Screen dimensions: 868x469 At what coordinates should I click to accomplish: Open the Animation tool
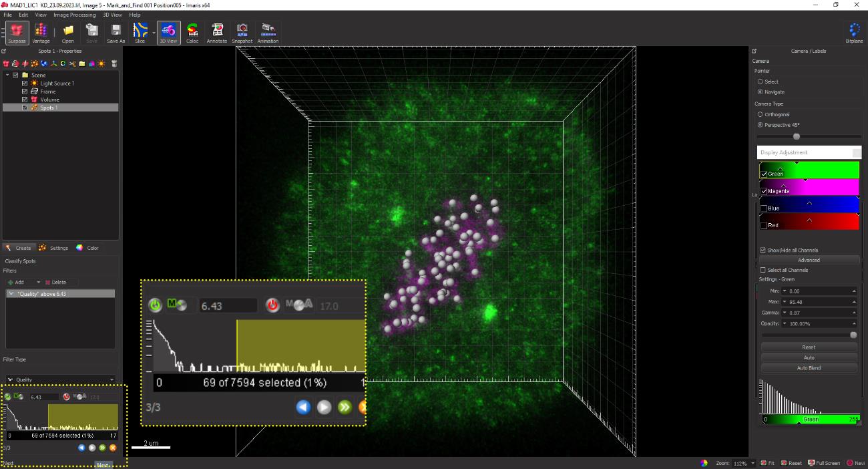click(x=268, y=32)
